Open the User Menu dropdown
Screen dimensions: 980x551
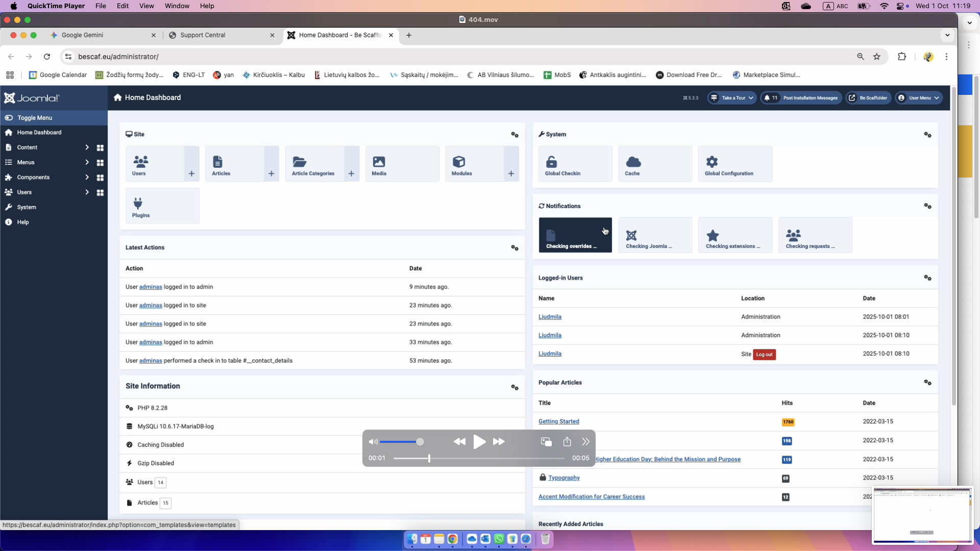point(920,98)
